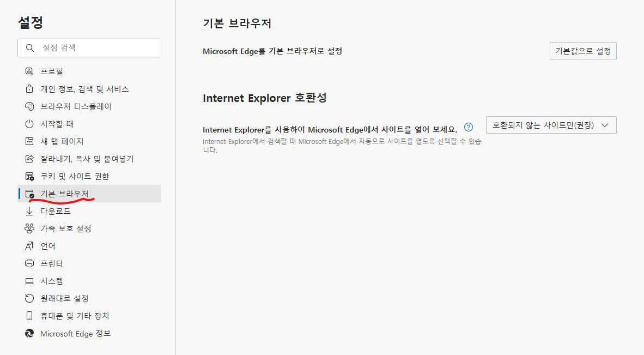Expand the IE compatibility dropdown chevron
644x355 pixels.
(x=605, y=125)
